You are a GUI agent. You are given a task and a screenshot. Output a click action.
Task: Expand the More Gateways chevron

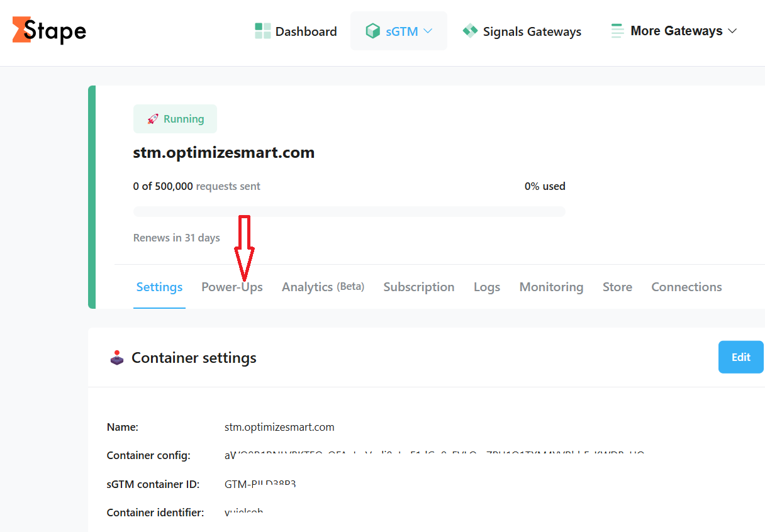pos(732,31)
